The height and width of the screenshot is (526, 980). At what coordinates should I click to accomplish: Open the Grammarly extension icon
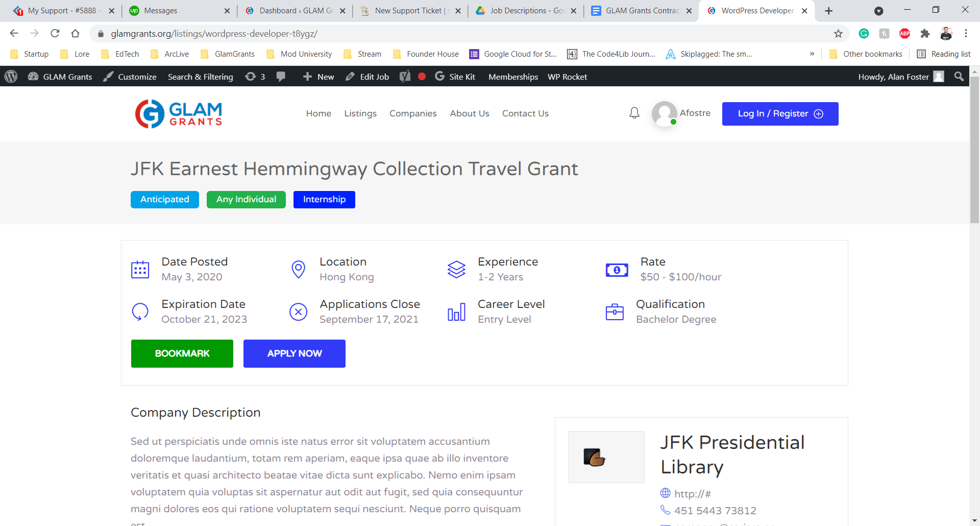864,34
